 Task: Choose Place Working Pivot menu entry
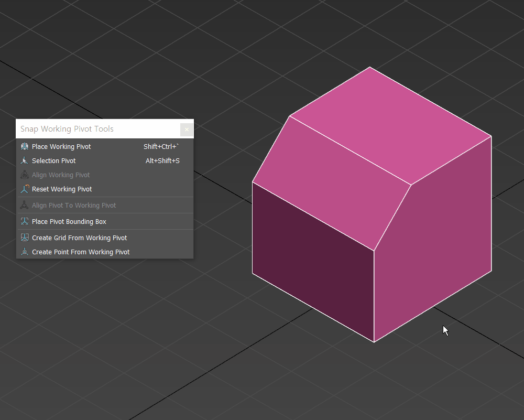[x=105, y=146]
